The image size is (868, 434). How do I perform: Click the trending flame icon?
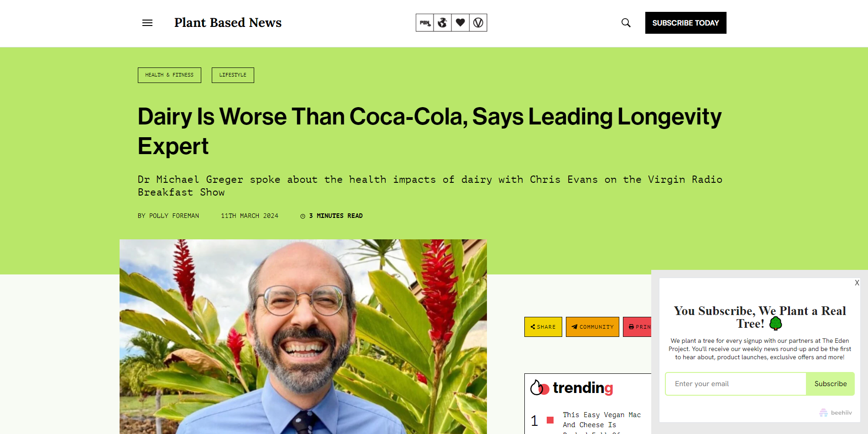(x=539, y=387)
